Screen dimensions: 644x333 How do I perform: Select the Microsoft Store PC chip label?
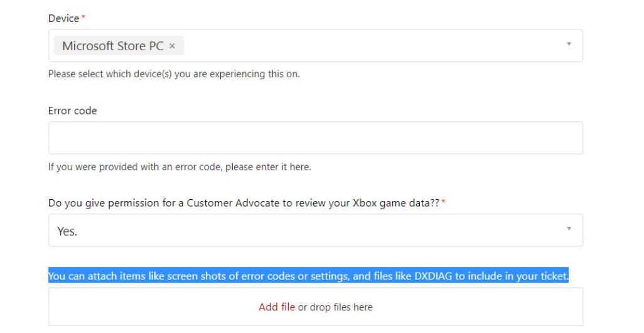tap(113, 46)
